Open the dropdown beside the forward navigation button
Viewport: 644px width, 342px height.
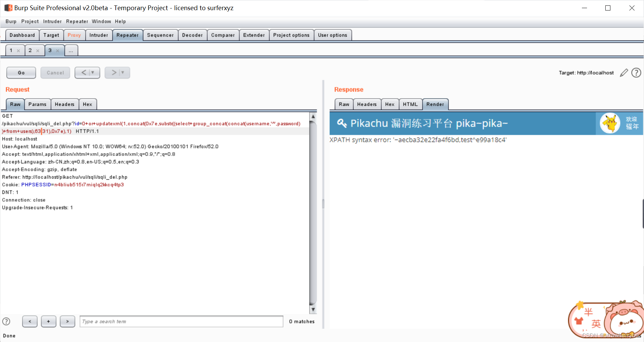tap(124, 72)
